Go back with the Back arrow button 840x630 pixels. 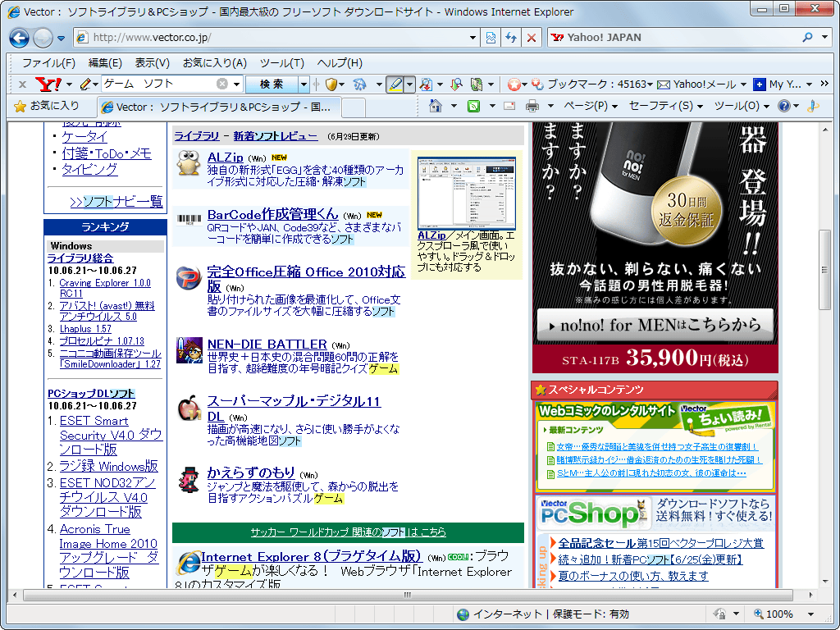point(20,38)
